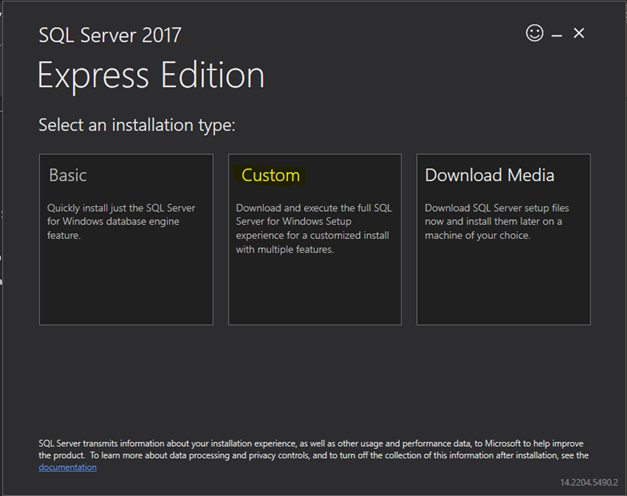Click the Express Edition heading

coord(151,76)
